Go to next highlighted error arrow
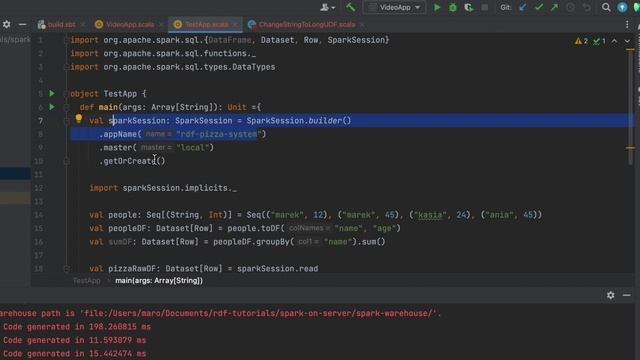This screenshot has height=360, width=640. (627, 41)
